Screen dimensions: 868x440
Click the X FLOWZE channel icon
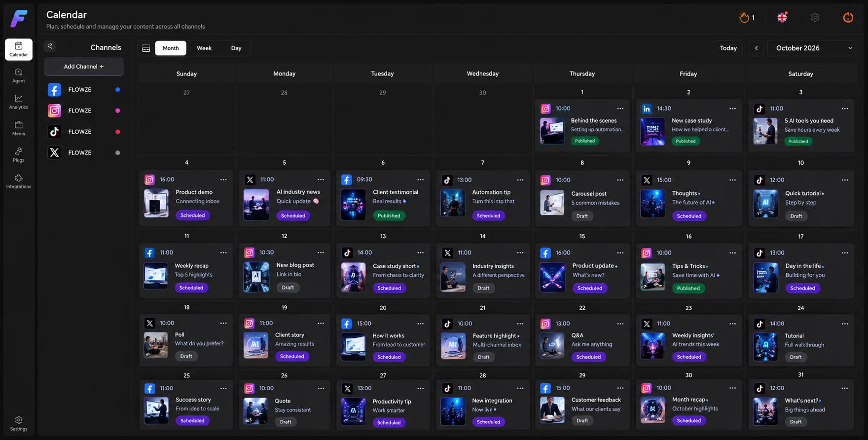pos(54,153)
